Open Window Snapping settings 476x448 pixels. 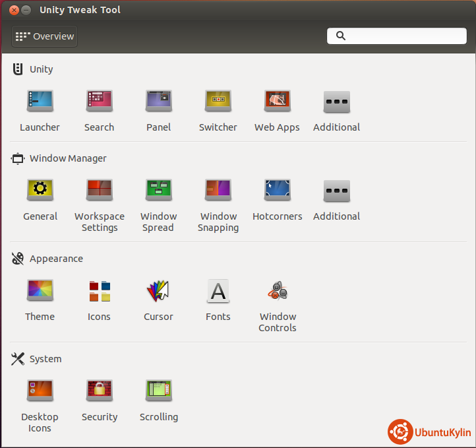(218, 191)
